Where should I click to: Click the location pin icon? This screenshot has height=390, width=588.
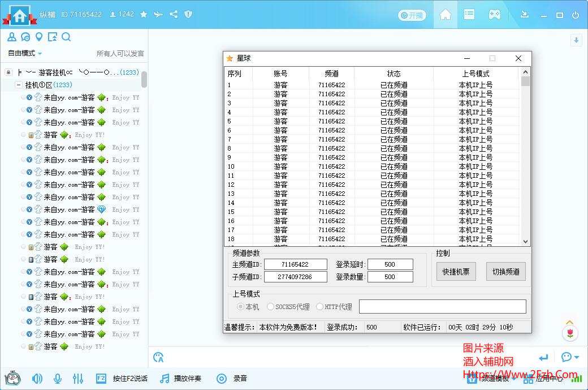39,37
